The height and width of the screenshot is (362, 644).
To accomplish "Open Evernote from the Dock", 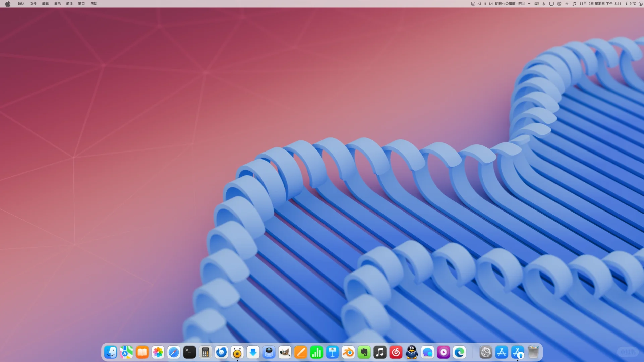I will pos(363,352).
